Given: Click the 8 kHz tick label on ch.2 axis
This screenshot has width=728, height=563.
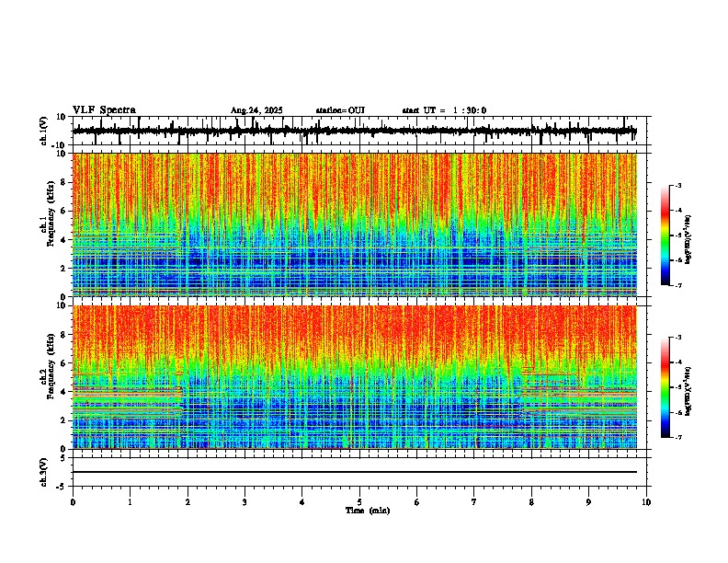Looking at the screenshot, I should 63,335.
